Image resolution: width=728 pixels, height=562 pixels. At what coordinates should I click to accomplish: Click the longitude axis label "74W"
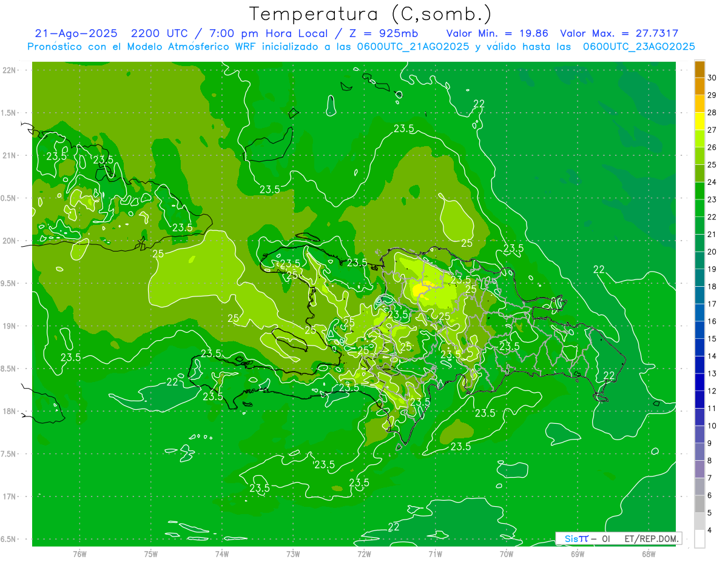coord(222,554)
